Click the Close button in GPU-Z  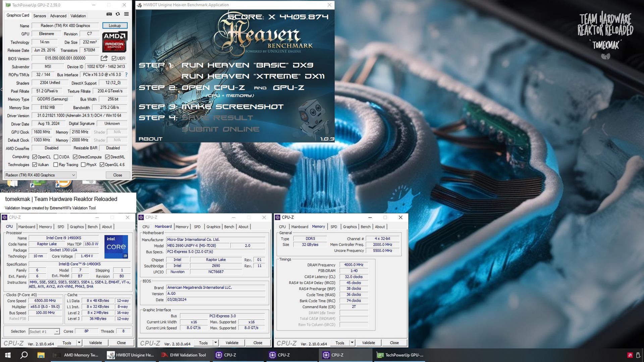[117, 175]
